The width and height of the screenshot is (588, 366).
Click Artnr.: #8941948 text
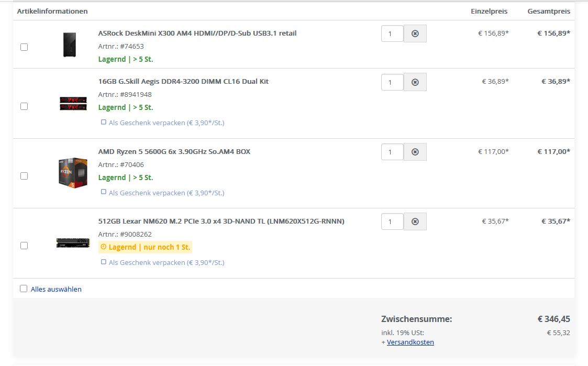[125, 94]
